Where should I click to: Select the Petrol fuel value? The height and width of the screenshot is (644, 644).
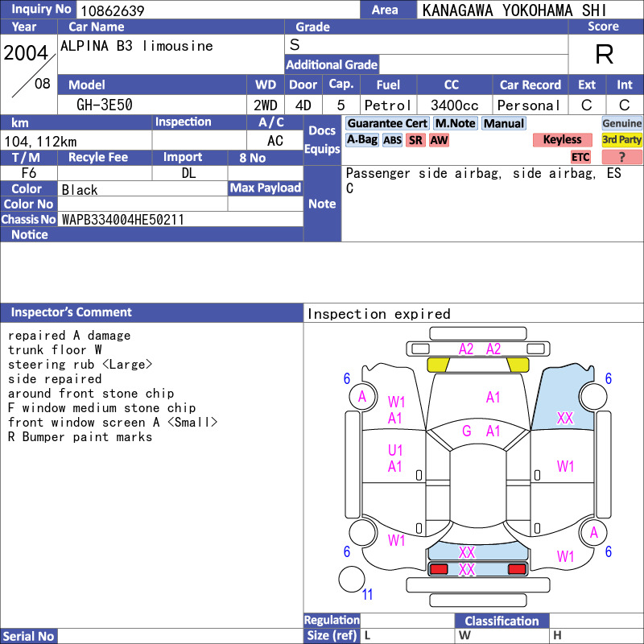[388, 105]
